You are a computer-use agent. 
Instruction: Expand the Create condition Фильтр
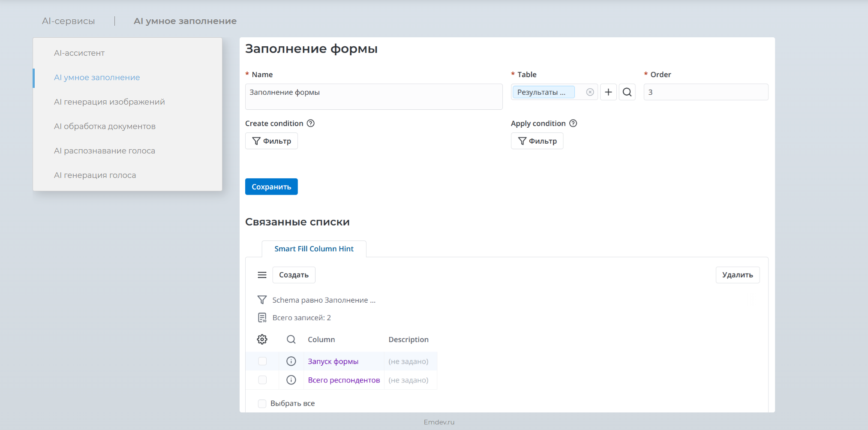coord(271,141)
